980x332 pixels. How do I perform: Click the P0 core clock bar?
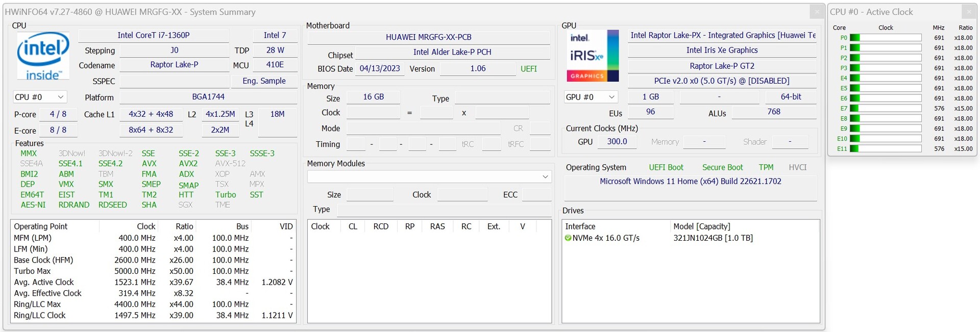(x=885, y=38)
